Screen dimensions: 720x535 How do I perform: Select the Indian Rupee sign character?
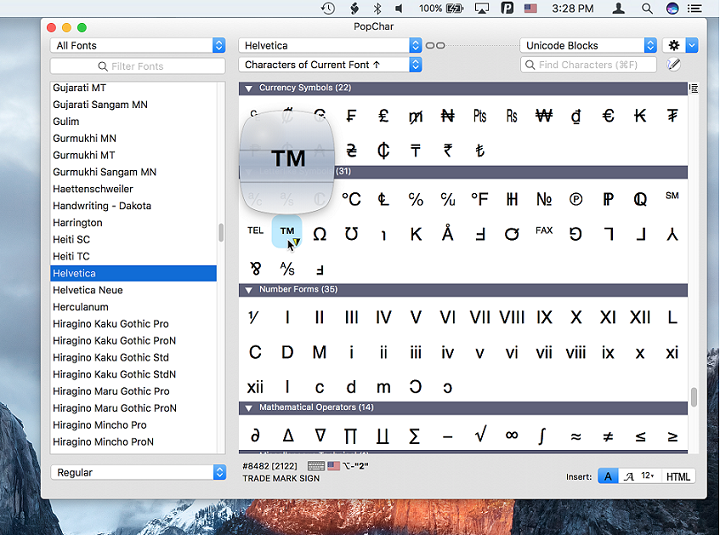coord(448,150)
